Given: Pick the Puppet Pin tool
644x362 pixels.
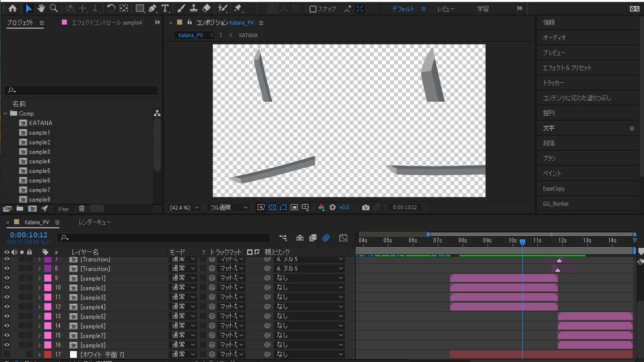Looking at the screenshot, I should pyautogui.click(x=238, y=8).
